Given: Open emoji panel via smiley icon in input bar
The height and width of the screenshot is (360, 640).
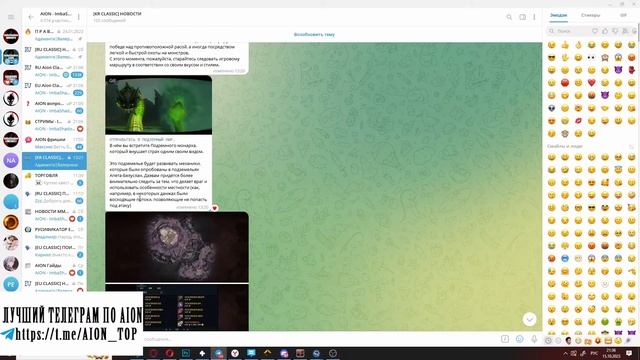Looking at the screenshot, I should (x=519, y=339).
